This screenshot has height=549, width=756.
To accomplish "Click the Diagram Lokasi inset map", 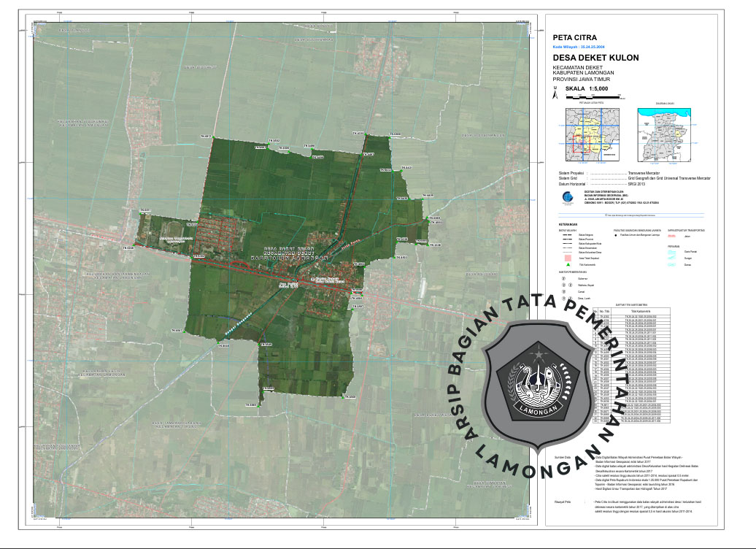I will click(663, 135).
